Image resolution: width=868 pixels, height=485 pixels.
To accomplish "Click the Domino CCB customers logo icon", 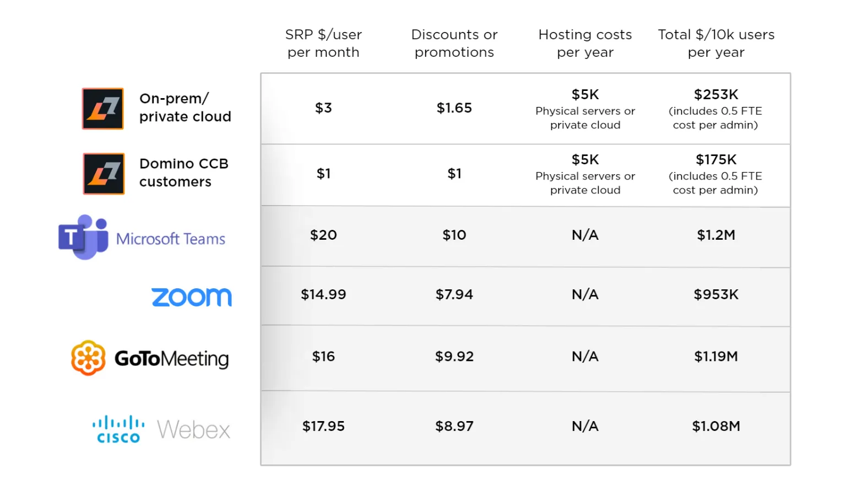I will click(x=104, y=174).
